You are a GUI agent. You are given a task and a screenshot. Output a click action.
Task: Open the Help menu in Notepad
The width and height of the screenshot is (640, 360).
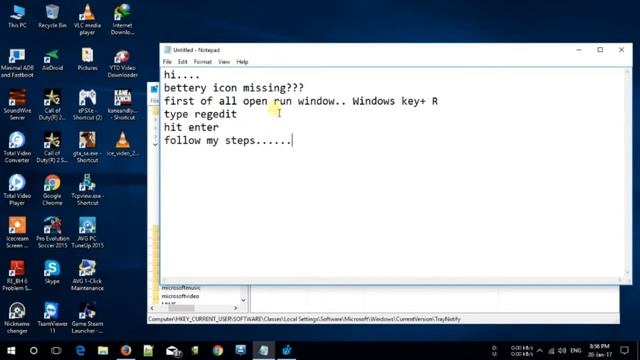coord(242,62)
